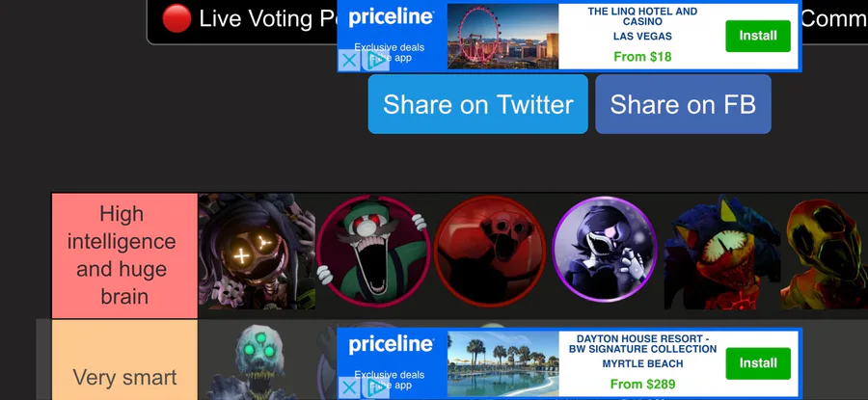The image size is (868, 400).
Task: Select the blue hedgehog with clock eye
Action: tap(722, 252)
